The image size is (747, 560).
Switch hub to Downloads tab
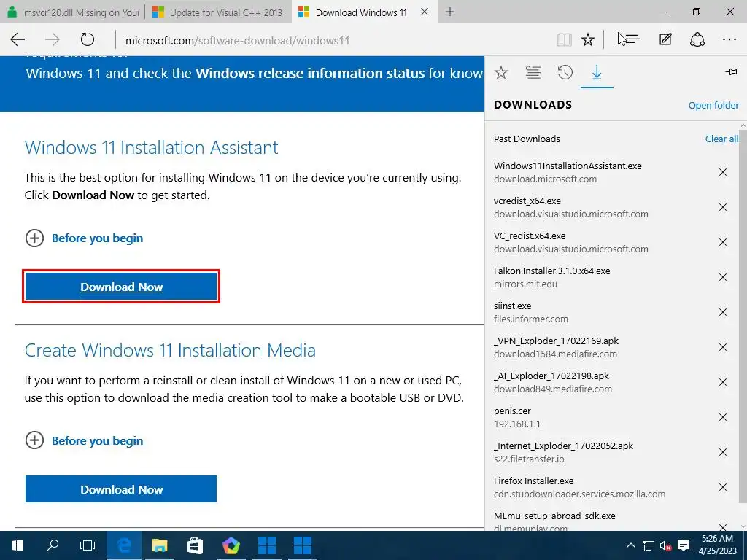point(597,73)
